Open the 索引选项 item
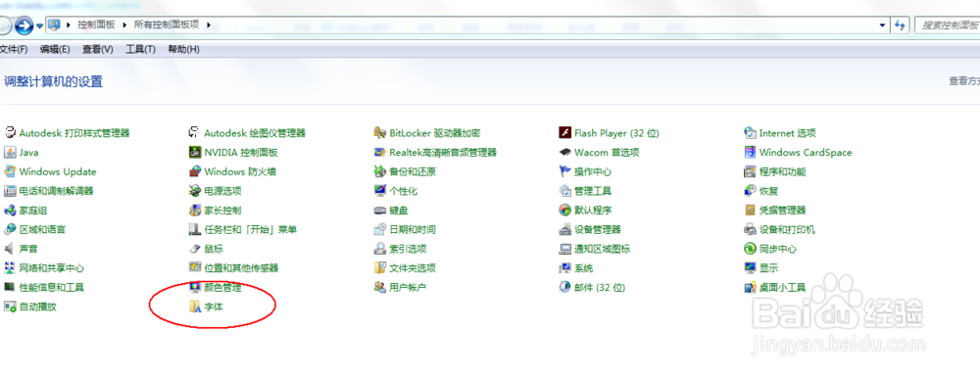980x378 pixels. click(408, 248)
